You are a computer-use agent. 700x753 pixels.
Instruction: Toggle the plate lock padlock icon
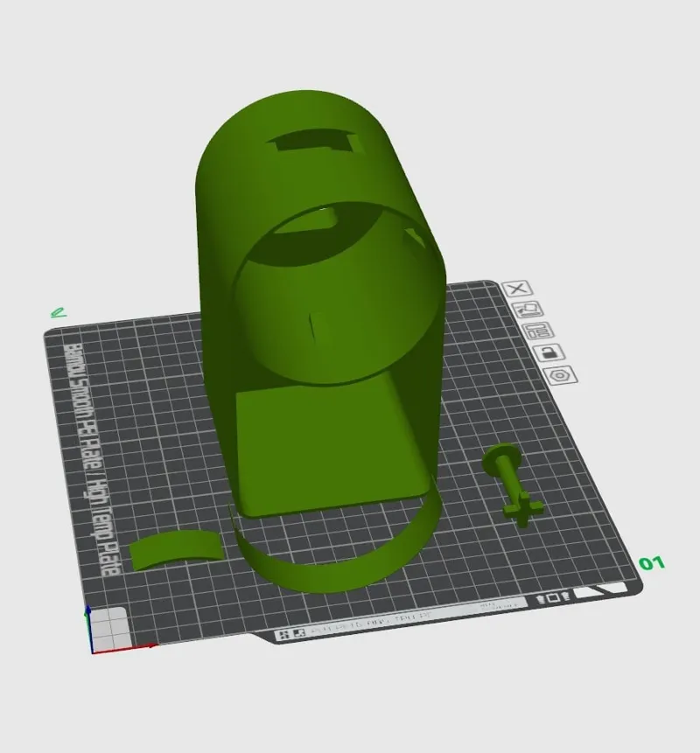point(549,353)
